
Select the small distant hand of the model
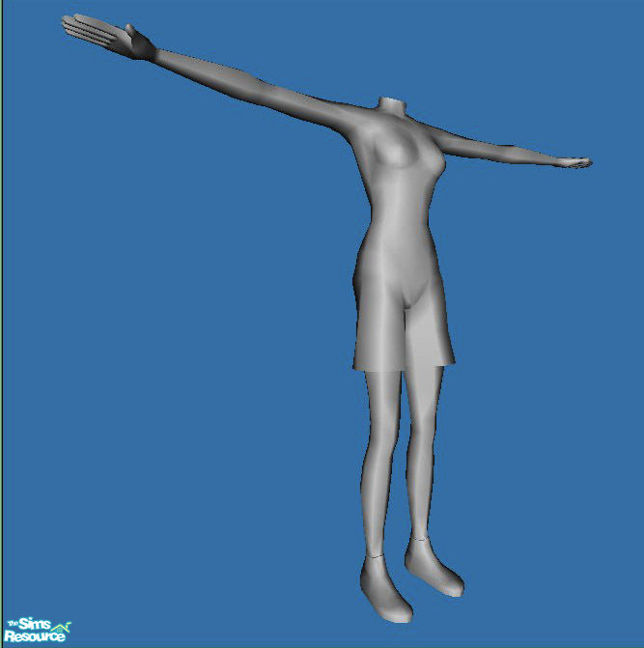point(577,162)
